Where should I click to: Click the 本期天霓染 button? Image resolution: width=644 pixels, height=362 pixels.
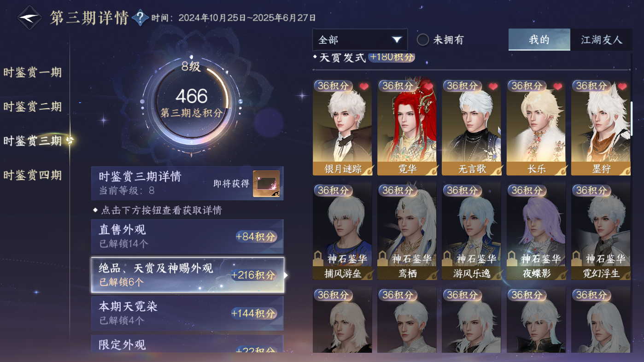point(187,313)
